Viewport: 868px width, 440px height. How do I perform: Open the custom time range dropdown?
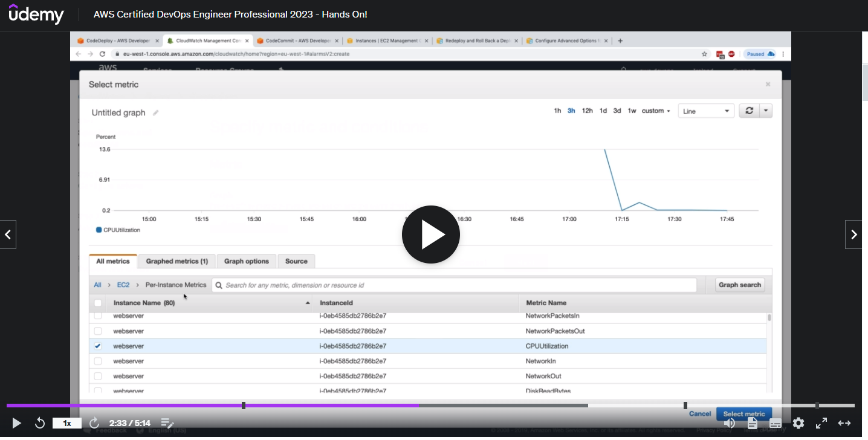click(656, 111)
